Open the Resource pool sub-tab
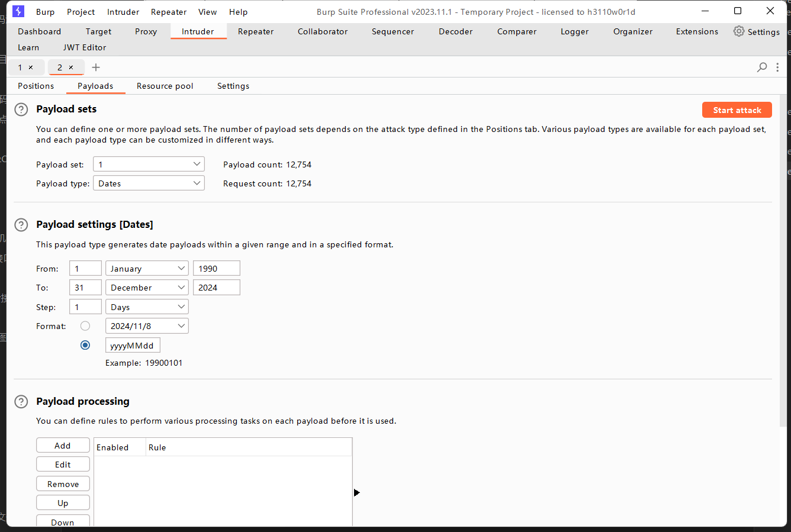Image resolution: width=791 pixels, height=532 pixels. click(x=165, y=86)
